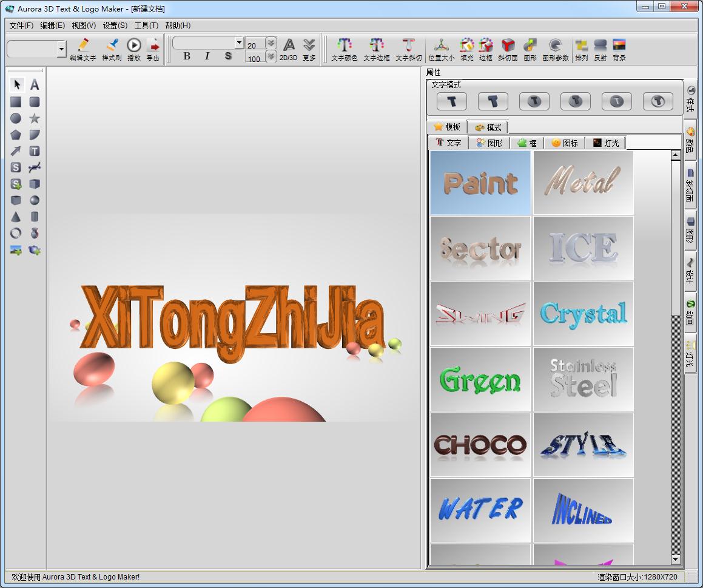Switch to the 图形 template tab
The image size is (703, 588).
[x=489, y=143]
